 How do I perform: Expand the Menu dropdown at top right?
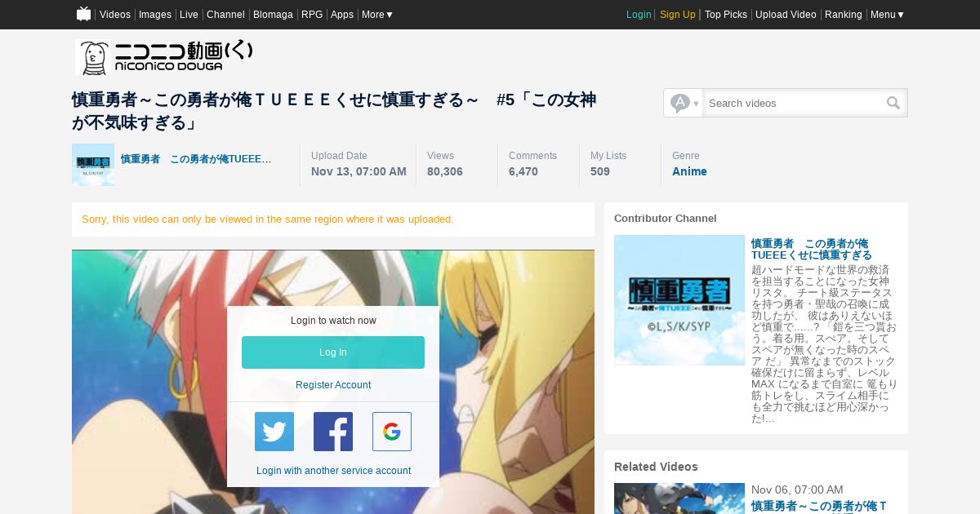[x=887, y=15]
